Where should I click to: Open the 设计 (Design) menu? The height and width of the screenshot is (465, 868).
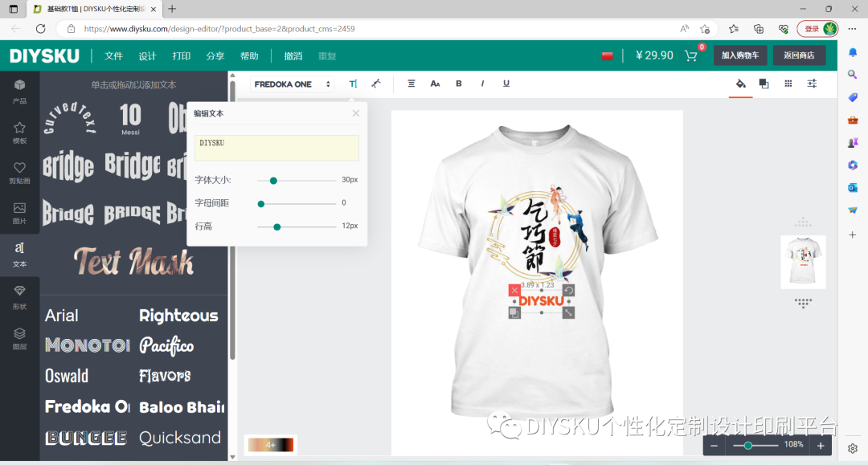click(x=147, y=56)
